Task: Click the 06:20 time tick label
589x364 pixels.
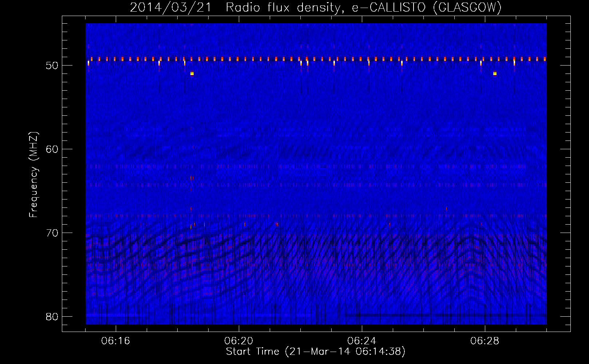Action: point(239,341)
